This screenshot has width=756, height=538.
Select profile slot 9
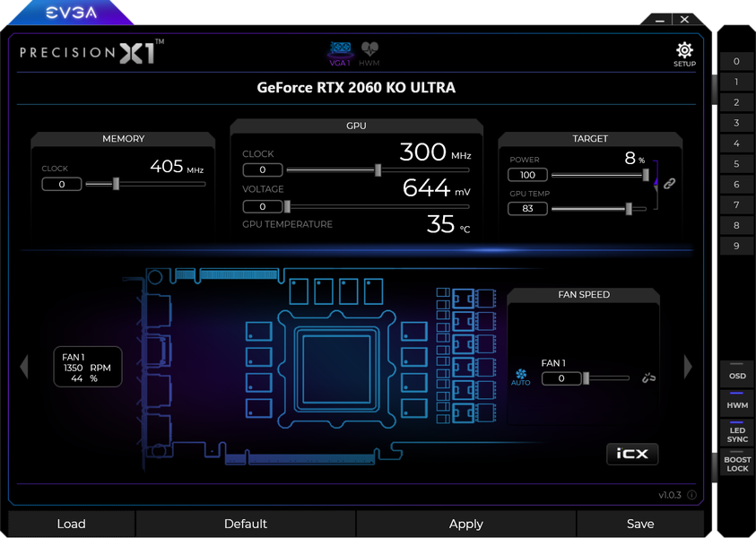pyautogui.click(x=736, y=246)
